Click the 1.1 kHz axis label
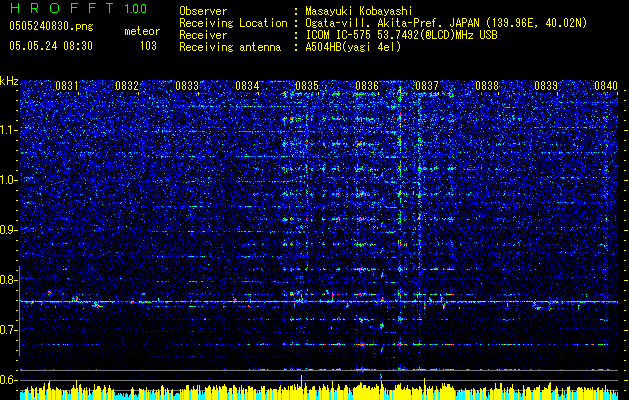The height and width of the screenshot is (400, 629). coord(8,130)
